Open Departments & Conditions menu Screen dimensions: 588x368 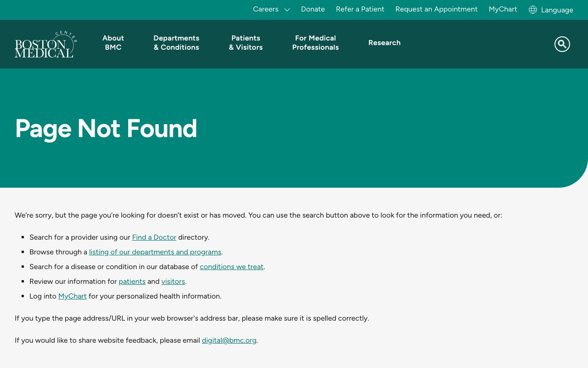pyautogui.click(x=176, y=43)
